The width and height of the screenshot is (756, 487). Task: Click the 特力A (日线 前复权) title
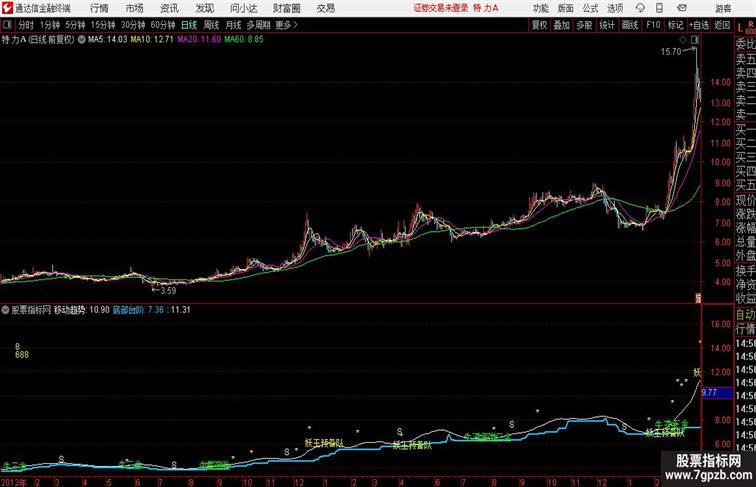point(38,40)
